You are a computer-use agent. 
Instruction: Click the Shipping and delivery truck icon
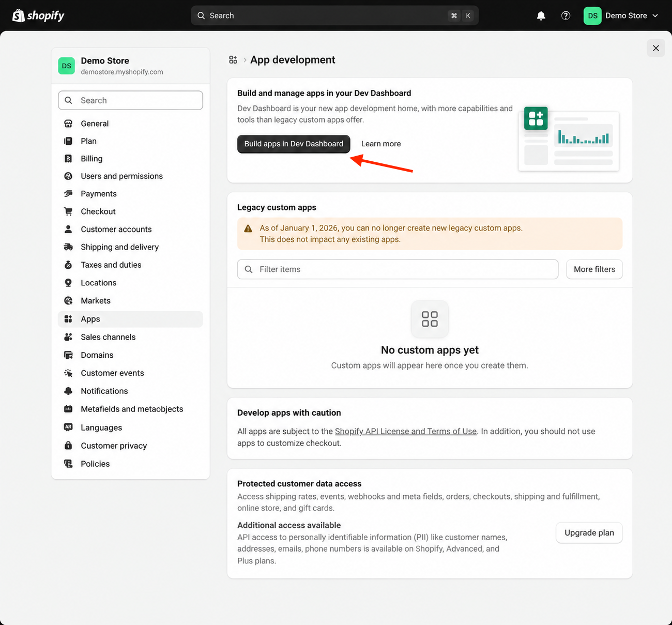68,247
